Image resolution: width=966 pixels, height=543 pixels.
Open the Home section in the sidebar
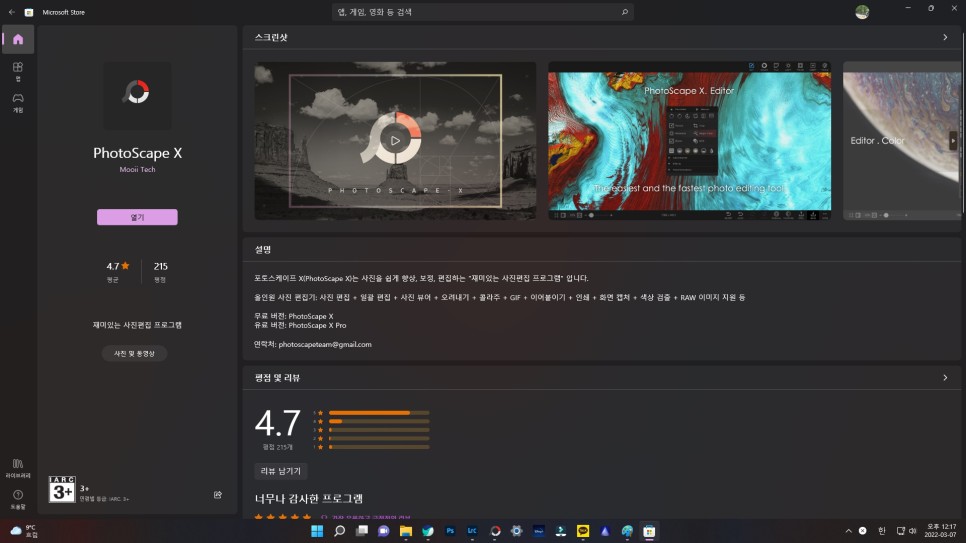click(x=18, y=39)
